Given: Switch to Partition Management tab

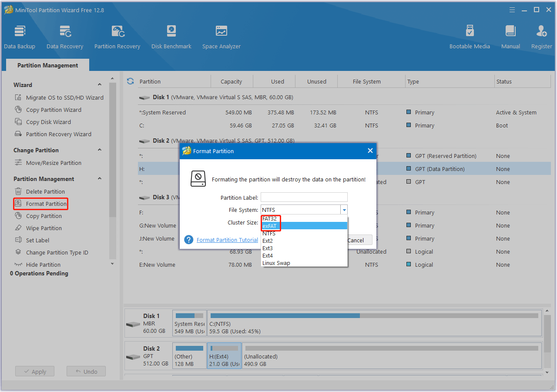Looking at the screenshot, I should point(48,65).
